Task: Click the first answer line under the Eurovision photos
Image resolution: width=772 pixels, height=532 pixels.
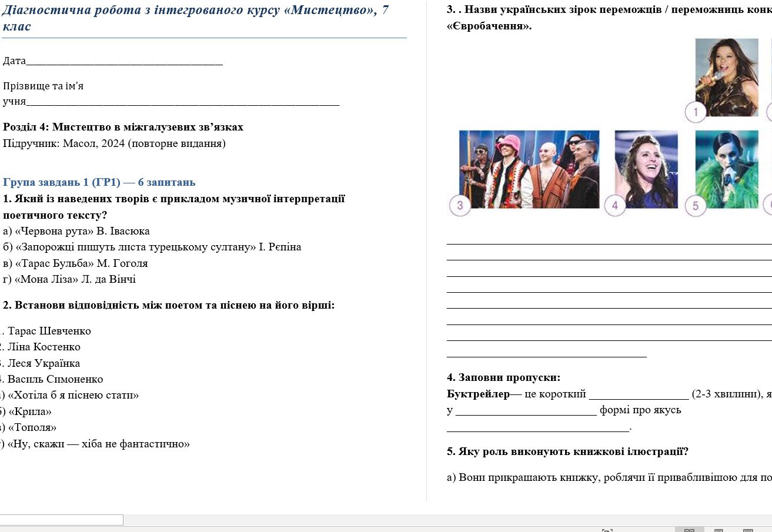Action: (609, 243)
